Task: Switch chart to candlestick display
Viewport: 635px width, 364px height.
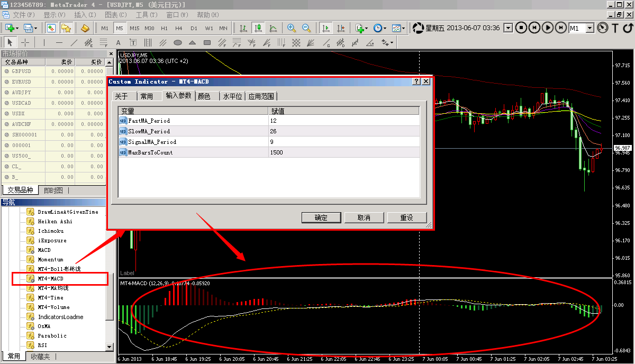Action: tap(258, 28)
